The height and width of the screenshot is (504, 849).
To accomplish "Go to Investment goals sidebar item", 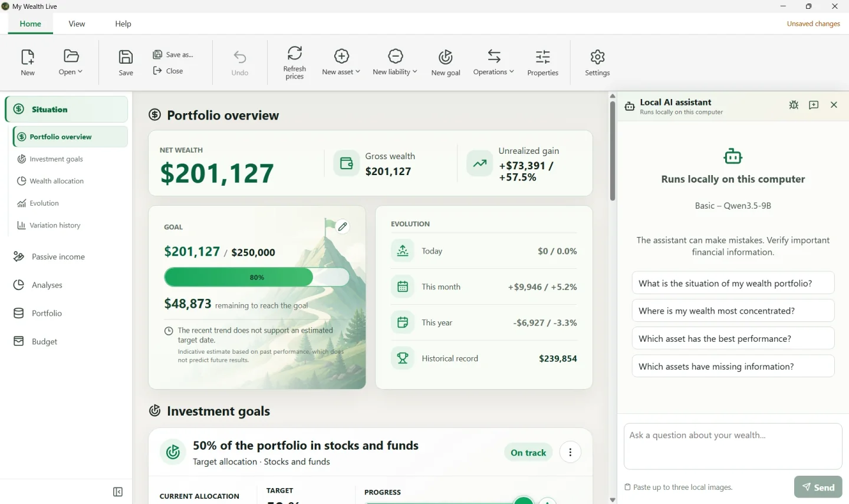I will tap(56, 159).
